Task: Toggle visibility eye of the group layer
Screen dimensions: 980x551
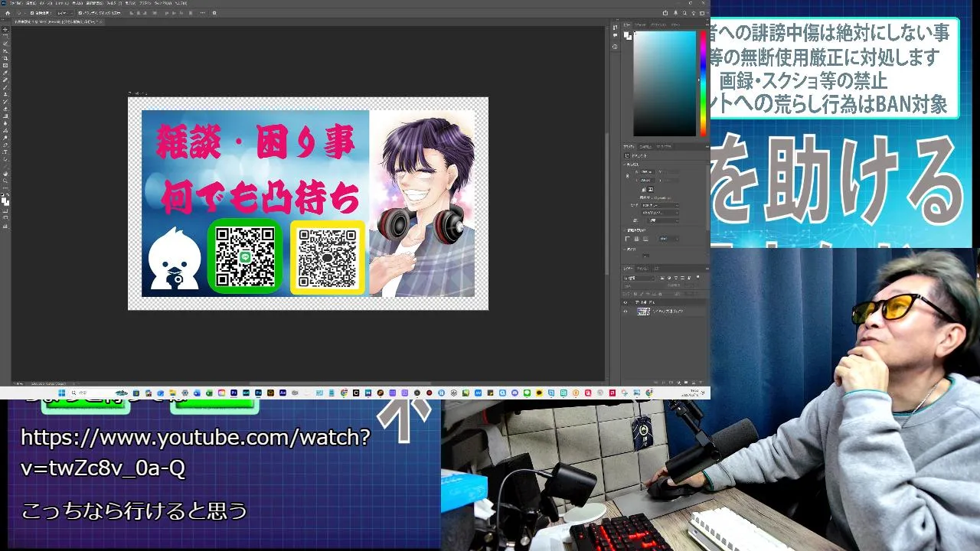Action: tap(626, 302)
